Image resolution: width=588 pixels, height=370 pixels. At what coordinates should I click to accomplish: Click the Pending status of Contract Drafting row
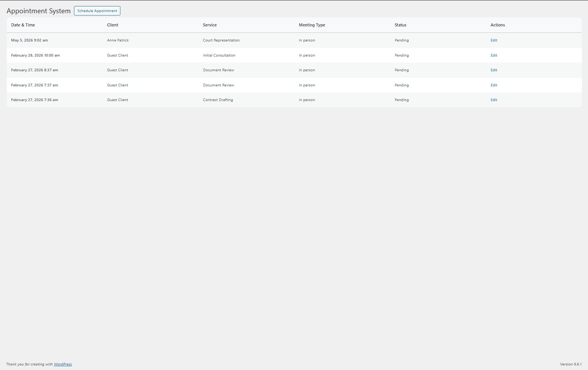tap(402, 100)
